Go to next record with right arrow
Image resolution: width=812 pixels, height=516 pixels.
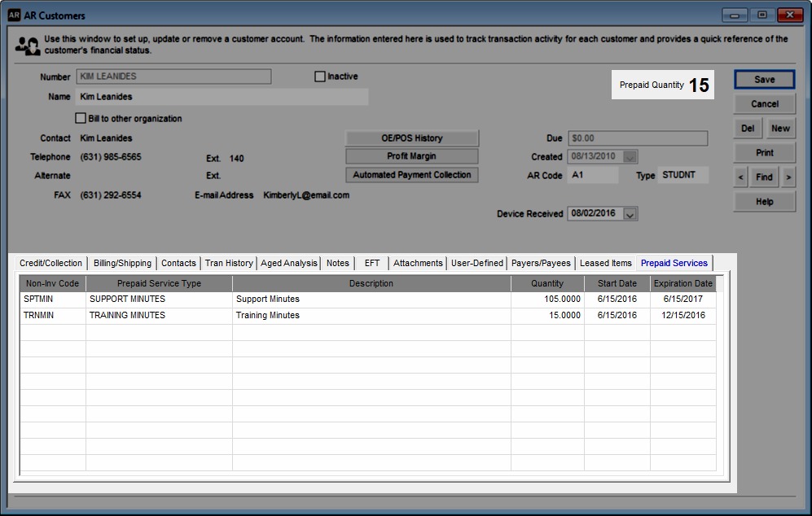click(x=788, y=177)
